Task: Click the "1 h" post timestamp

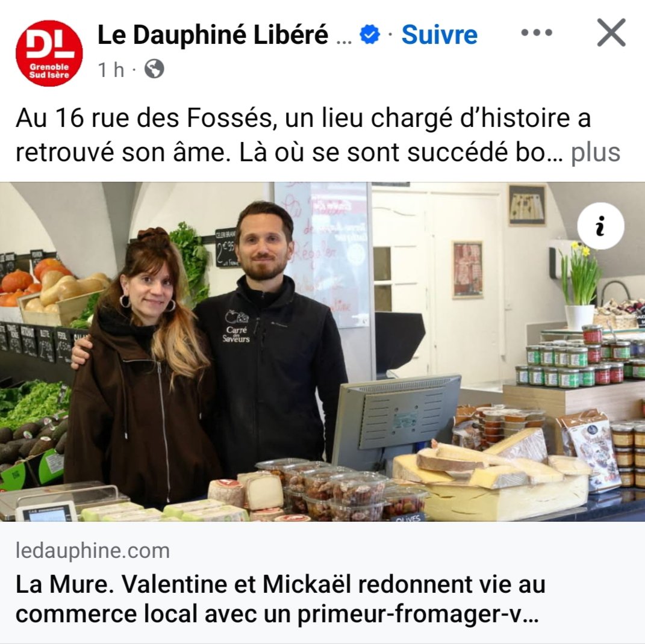Action: click(111, 69)
